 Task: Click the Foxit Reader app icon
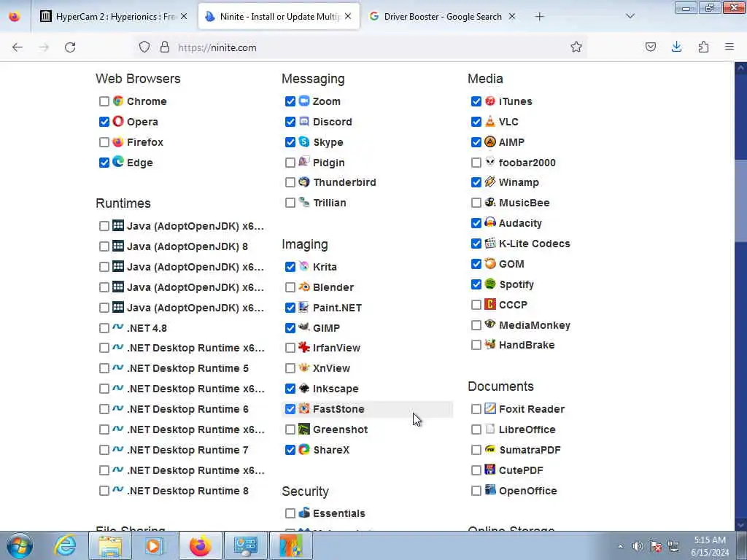pyautogui.click(x=489, y=408)
